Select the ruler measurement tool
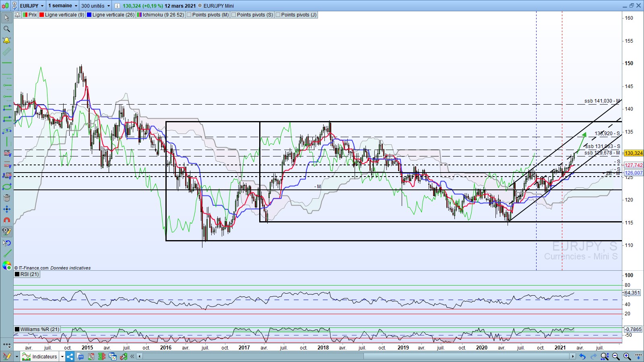Viewport: 644px width, 362px height. coord(7,51)
